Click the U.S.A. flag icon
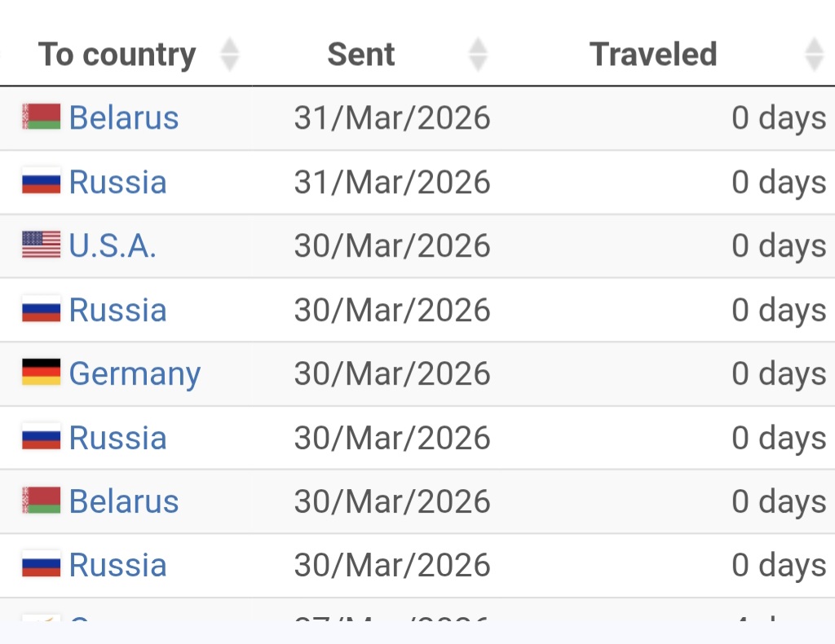835x644 pixels. click(41, 245)
